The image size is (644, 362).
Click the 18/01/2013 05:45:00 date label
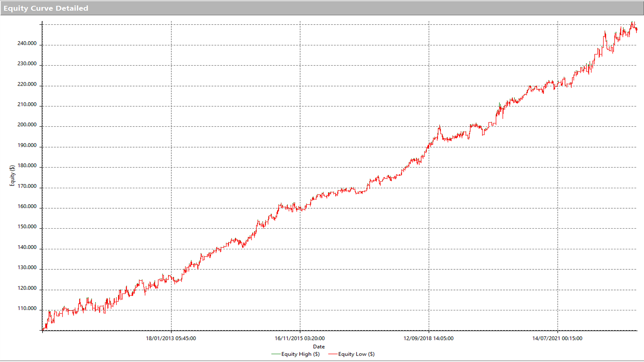pyautogui.click(x=171, y=338)
